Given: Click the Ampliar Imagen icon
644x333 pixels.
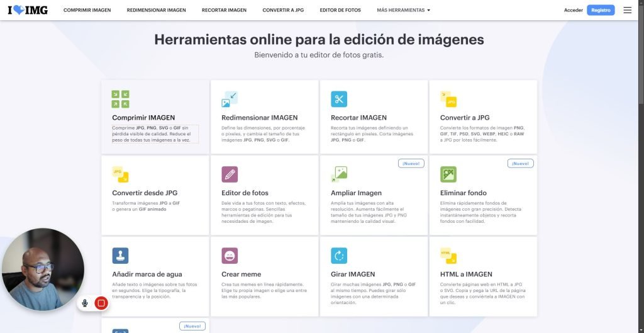Looking at the screenshot, I should click(x=339, y=174).
